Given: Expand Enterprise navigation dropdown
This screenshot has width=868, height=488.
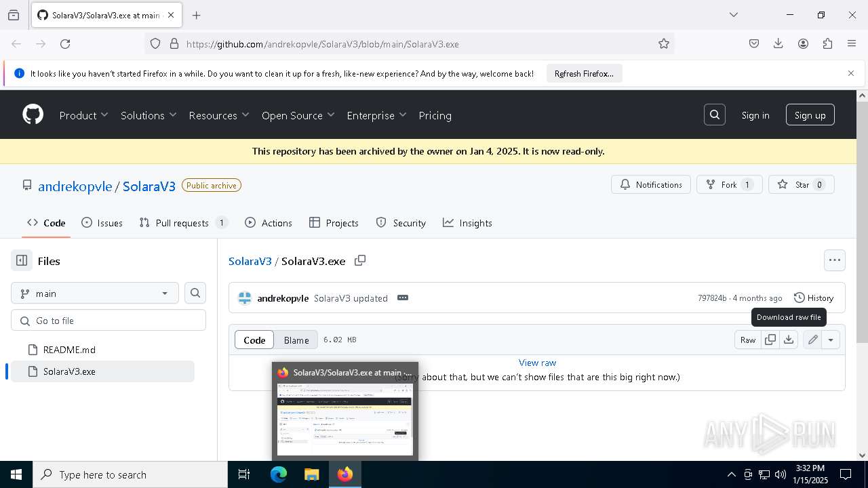Looking at the screenshot, I should point(376,115).
